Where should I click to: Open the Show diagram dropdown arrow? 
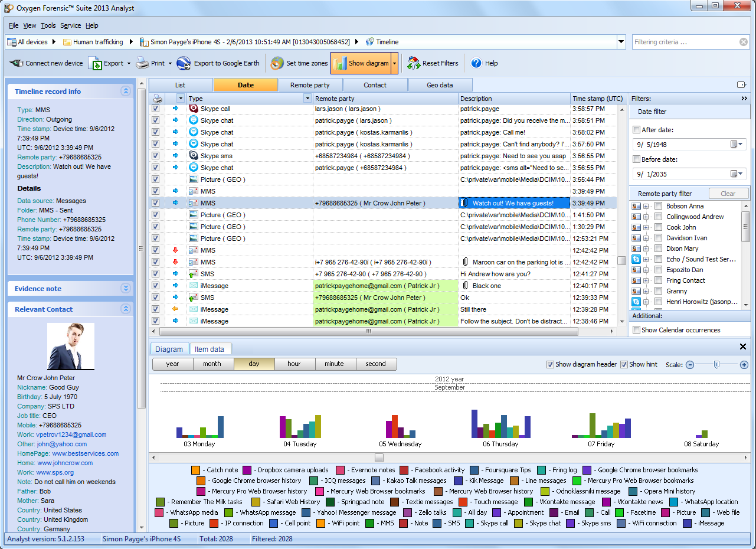(x=394, y=63)
